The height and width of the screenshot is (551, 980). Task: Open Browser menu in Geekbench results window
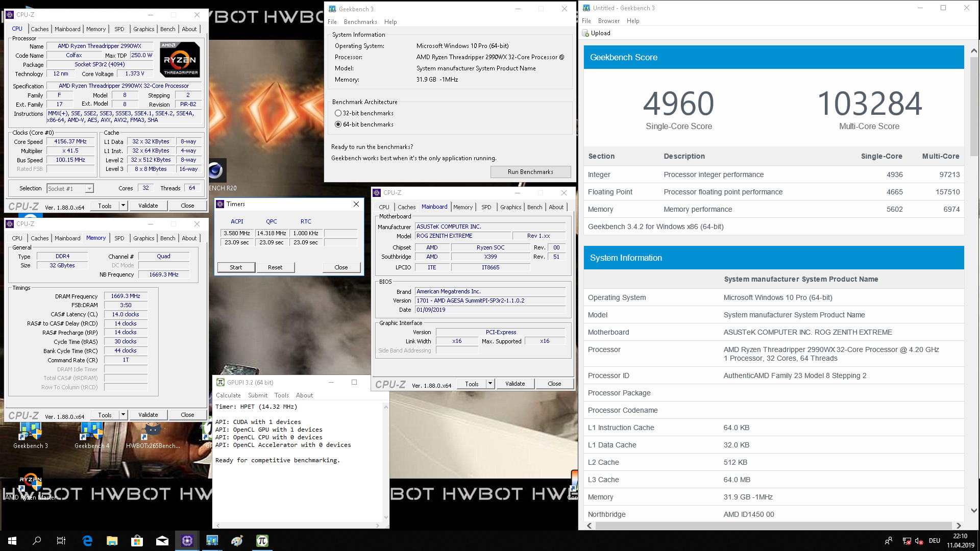click(x=608, y=21)
